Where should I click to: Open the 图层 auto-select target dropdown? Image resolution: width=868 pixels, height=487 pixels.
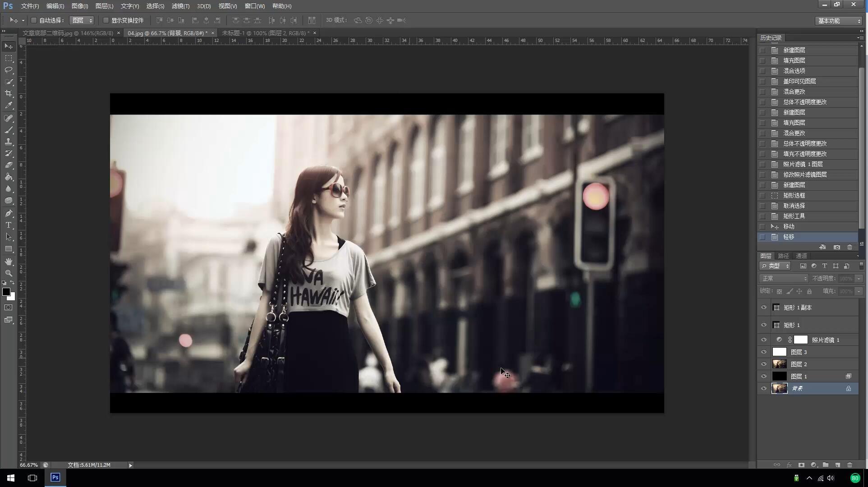click(x=82, y=20)
